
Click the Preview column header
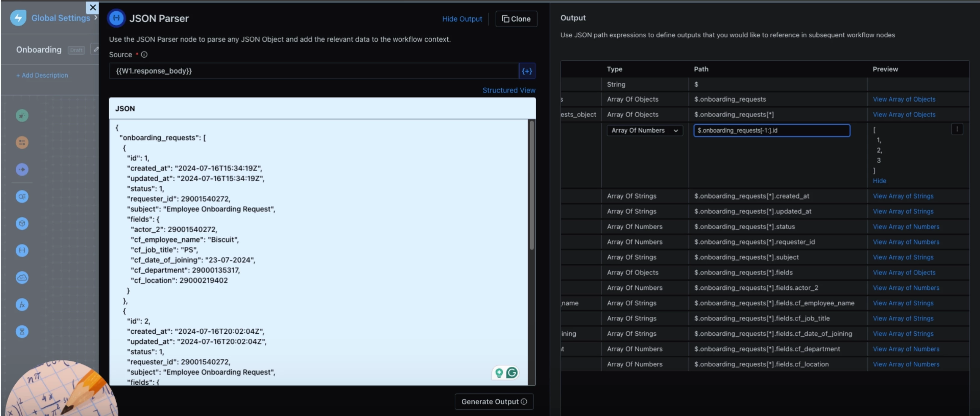pos(885,69)
